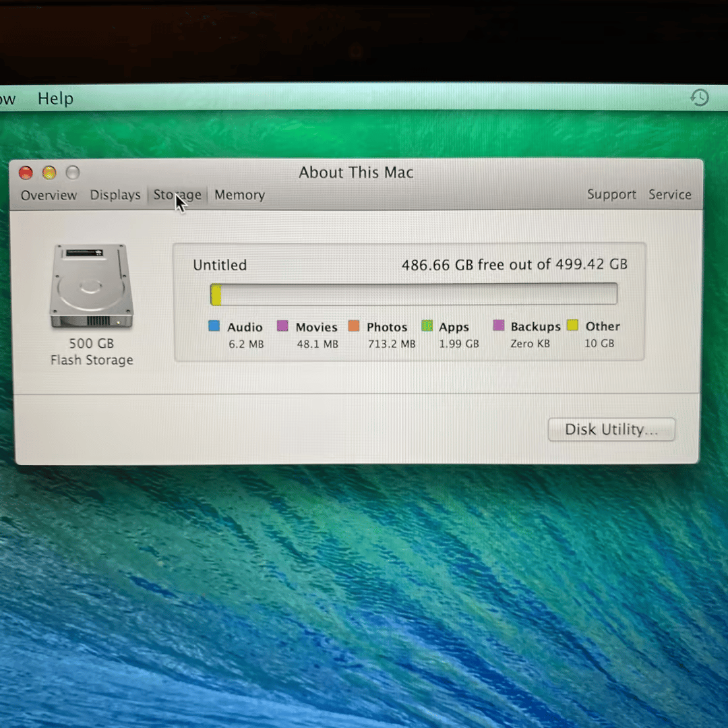Viewport: 728px width, 728px height.
Task: Click the 'Movies' legend label
Action: 317,327
